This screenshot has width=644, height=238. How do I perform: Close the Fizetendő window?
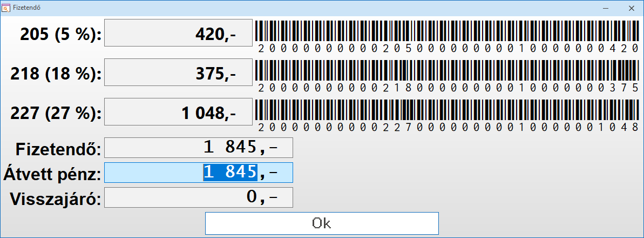[x=631, y=8]
